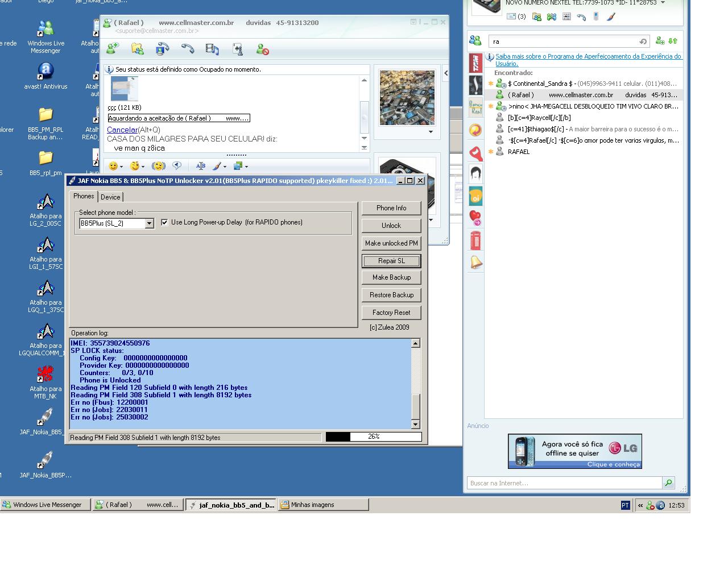Click the Unlock button
The image size is (728, 582).
click(x=391, y=226)
